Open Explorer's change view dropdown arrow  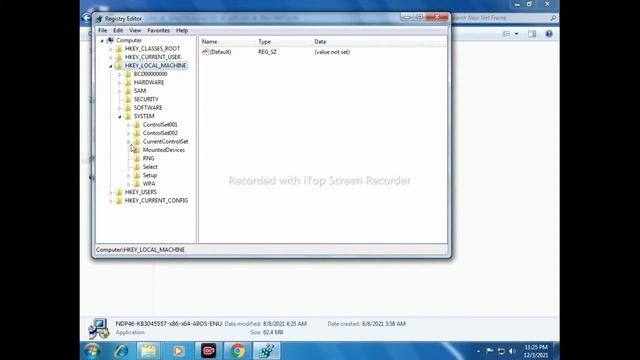coord(516,34)
